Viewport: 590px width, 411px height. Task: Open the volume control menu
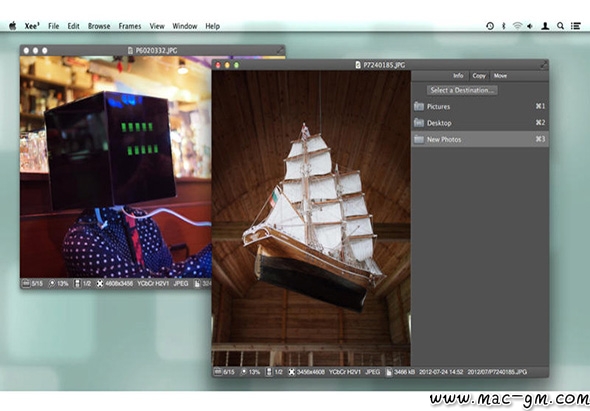pos(530,26)
